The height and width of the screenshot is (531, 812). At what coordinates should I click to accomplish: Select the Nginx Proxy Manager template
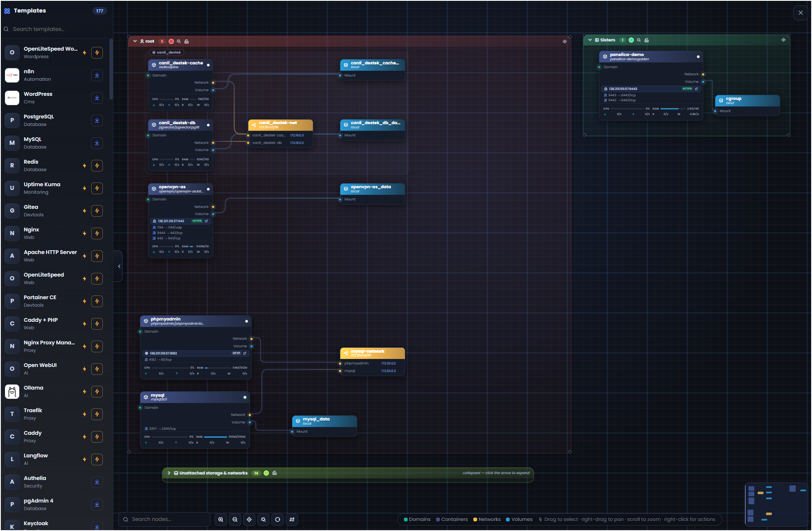tap(55, 346)
